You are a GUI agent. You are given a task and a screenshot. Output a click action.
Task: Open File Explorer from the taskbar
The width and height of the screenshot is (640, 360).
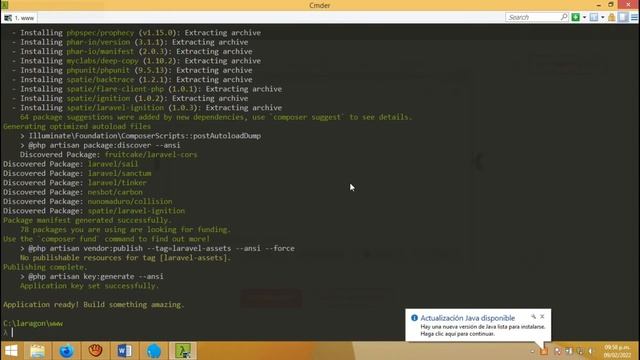[37, 351]
